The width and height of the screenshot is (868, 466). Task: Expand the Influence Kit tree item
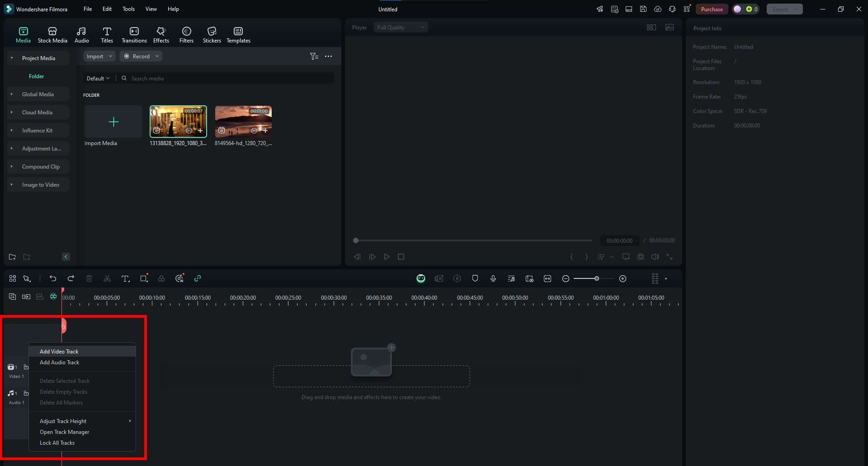[x=38, y=130]
